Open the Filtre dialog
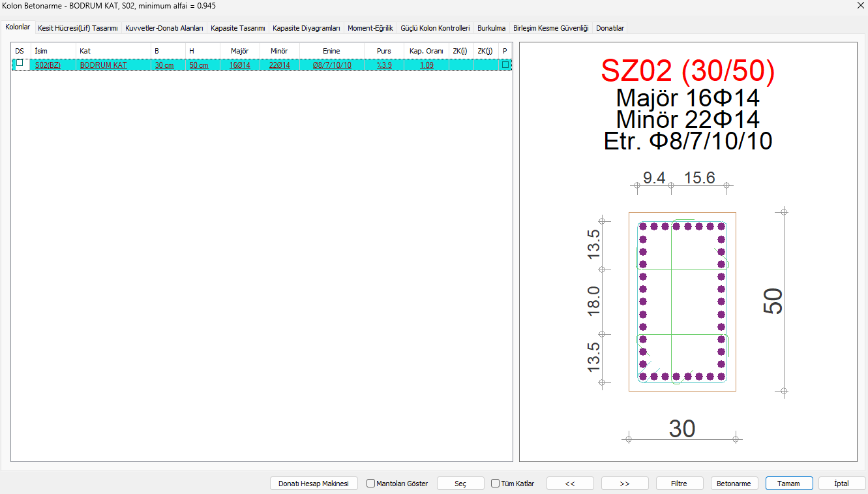868x494 pixels. coord(680,484)
